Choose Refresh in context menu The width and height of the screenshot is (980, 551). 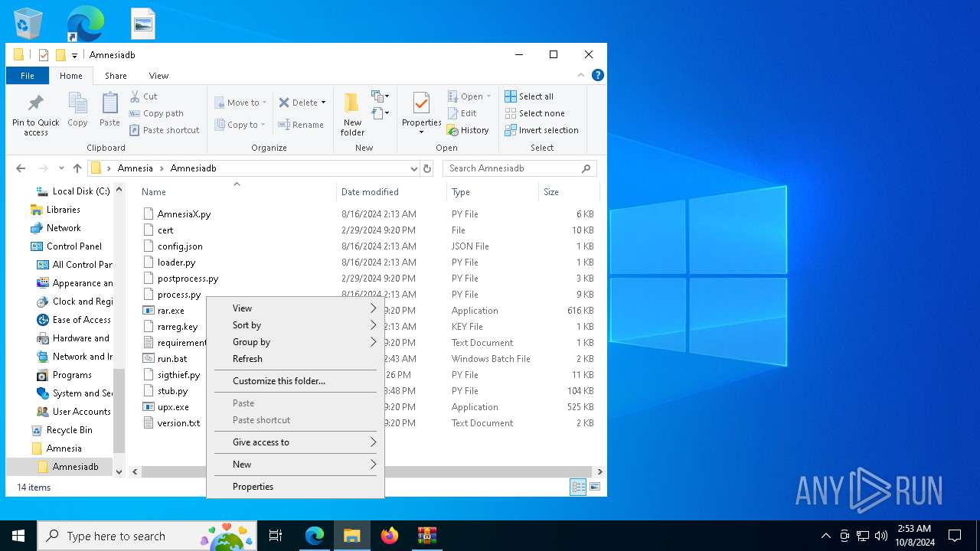pyautogui.click(x=295, y=359)
